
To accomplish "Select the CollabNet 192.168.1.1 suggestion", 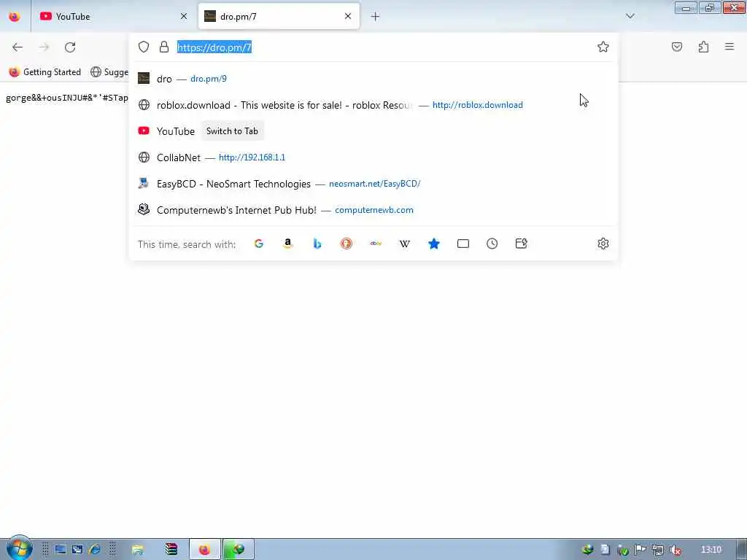I will (374, 157).
